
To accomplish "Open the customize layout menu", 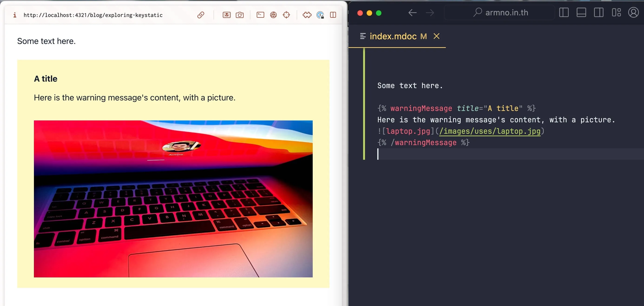I will [616, 13].
